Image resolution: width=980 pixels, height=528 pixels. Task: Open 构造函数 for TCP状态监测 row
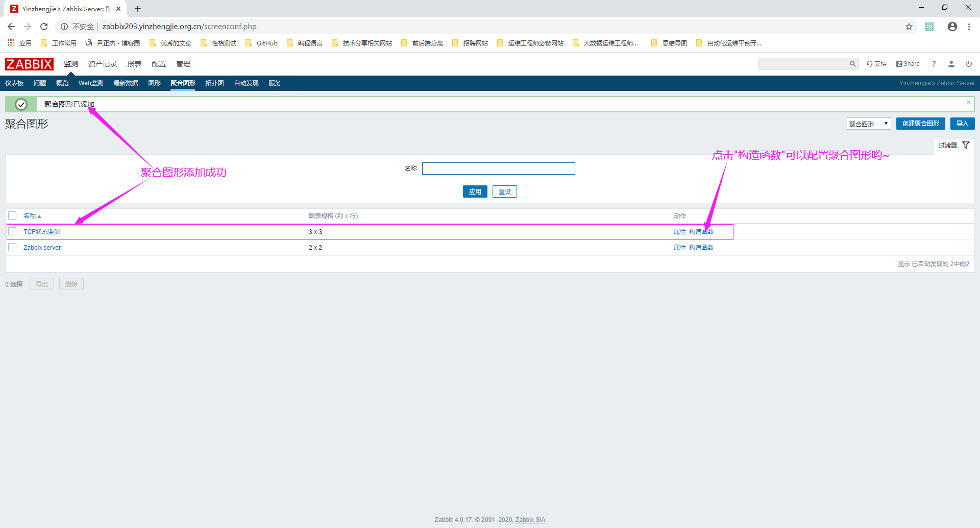point(701,232)
